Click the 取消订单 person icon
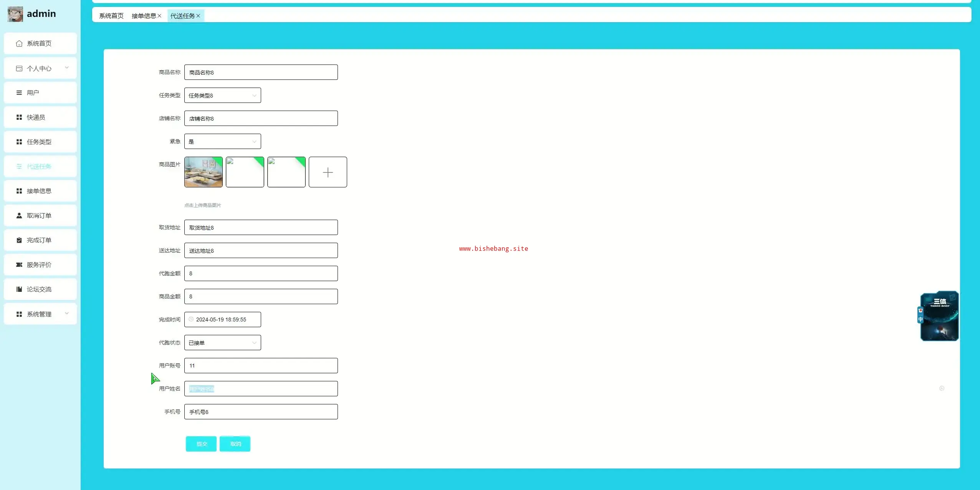This screenshot has height=490, width=980. coord(19,215)
